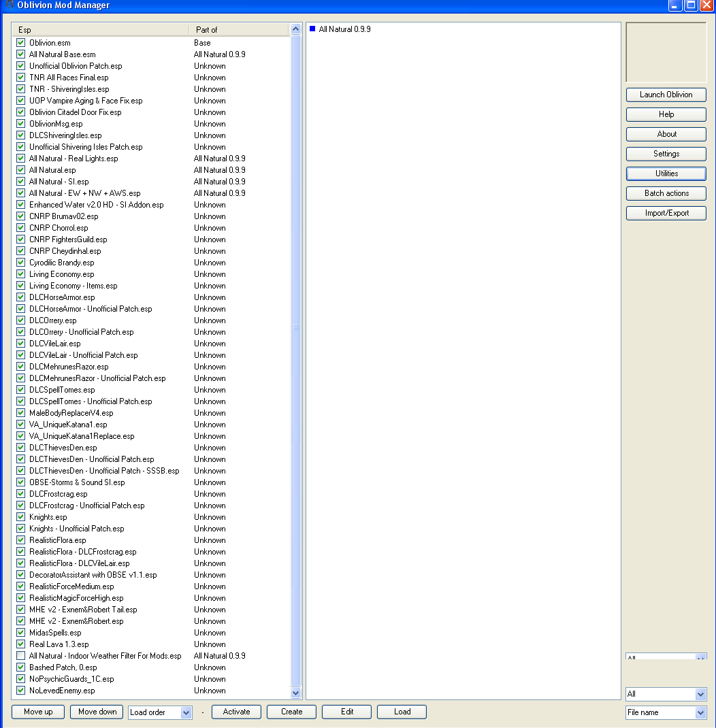Toggle the Real Lava 1.3.esp checkbox
This screenshot has height=728, width=716.
point(21,644)
